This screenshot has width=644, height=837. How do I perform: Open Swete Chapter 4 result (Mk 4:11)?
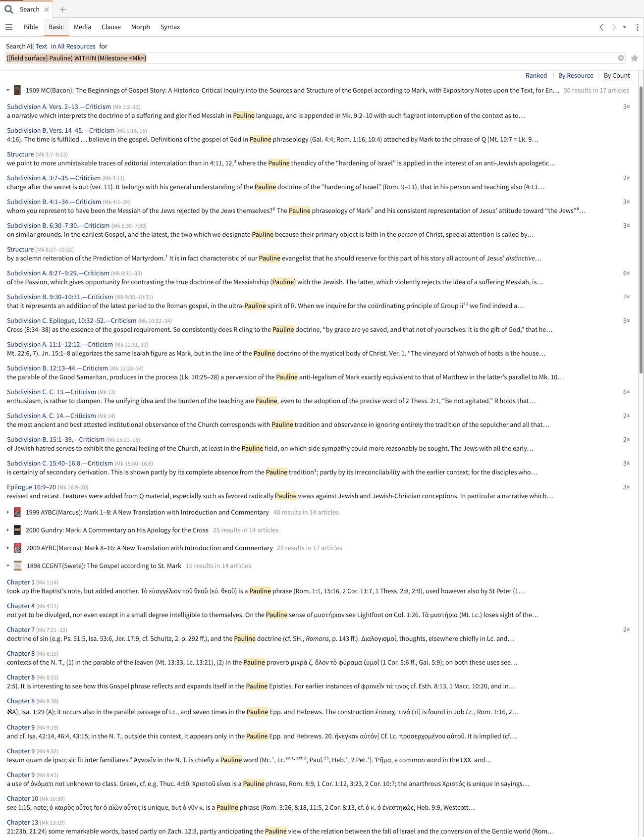pos(21,606)
